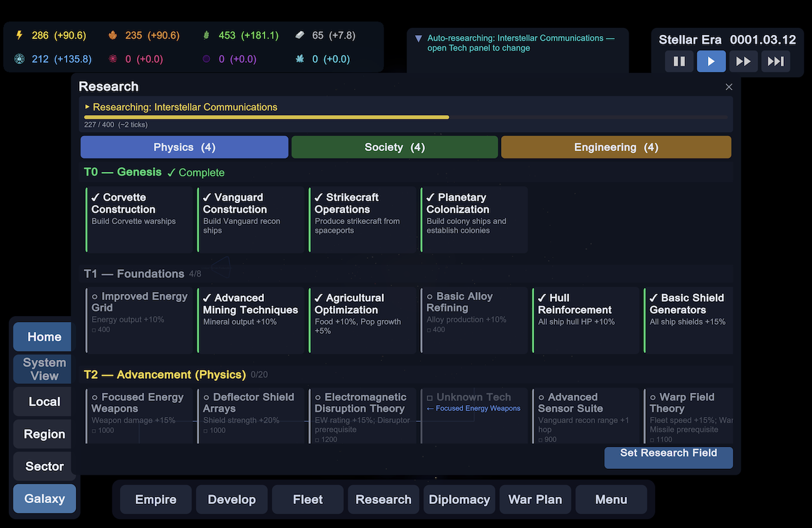Select the Basic Shield Generators tech

(689, 320)
